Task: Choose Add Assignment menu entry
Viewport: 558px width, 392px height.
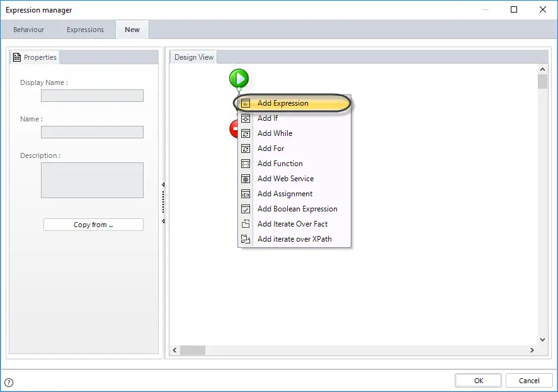Action: (x=294, y=194)
